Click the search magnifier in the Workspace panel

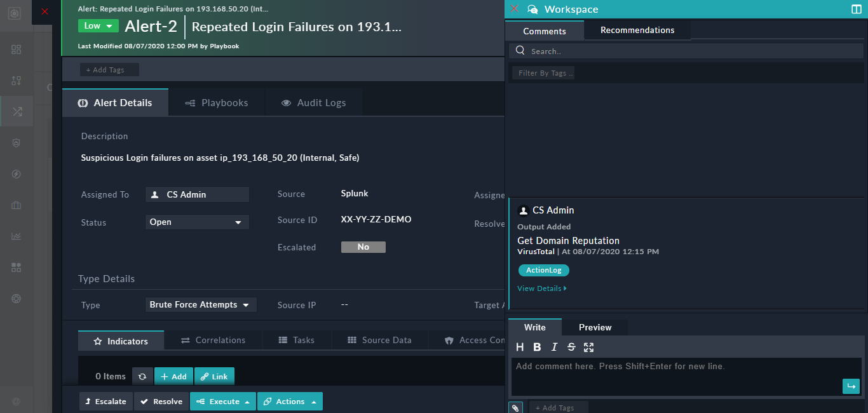520,50
